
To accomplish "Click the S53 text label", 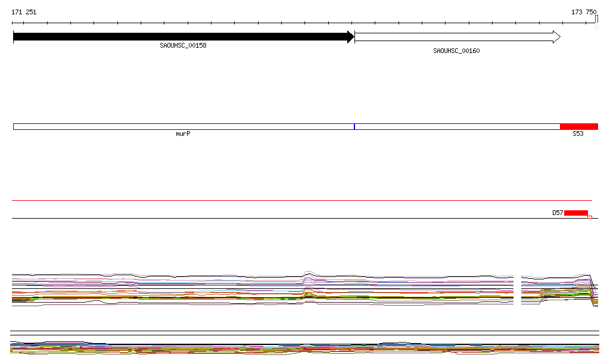I will pyautogui.click(x=578, y=134).
